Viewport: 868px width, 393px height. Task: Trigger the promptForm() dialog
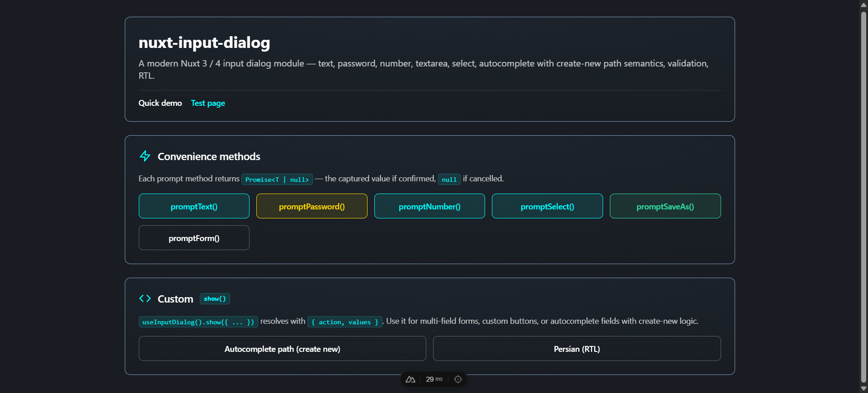(x=194, y=238)
